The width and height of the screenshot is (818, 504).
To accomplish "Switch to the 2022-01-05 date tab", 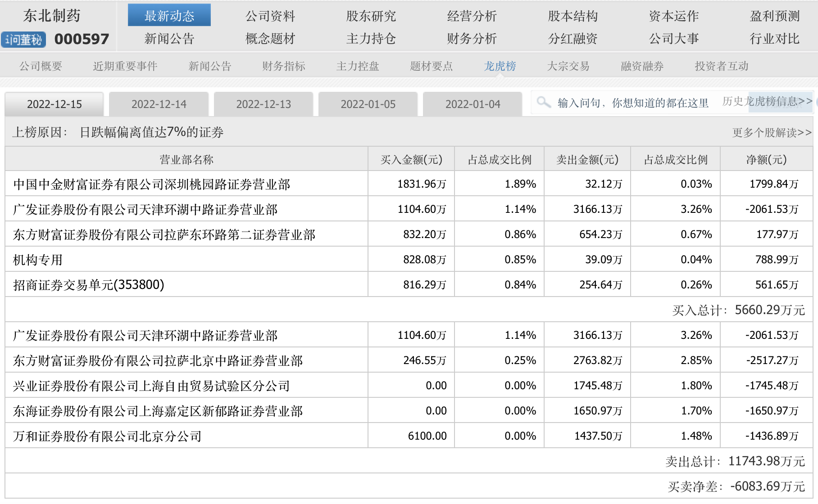I will (368, 104).
